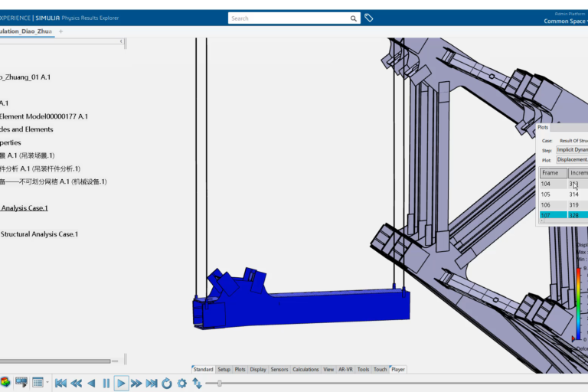Open the table view dropdown arrow

[x=47, y=382]
